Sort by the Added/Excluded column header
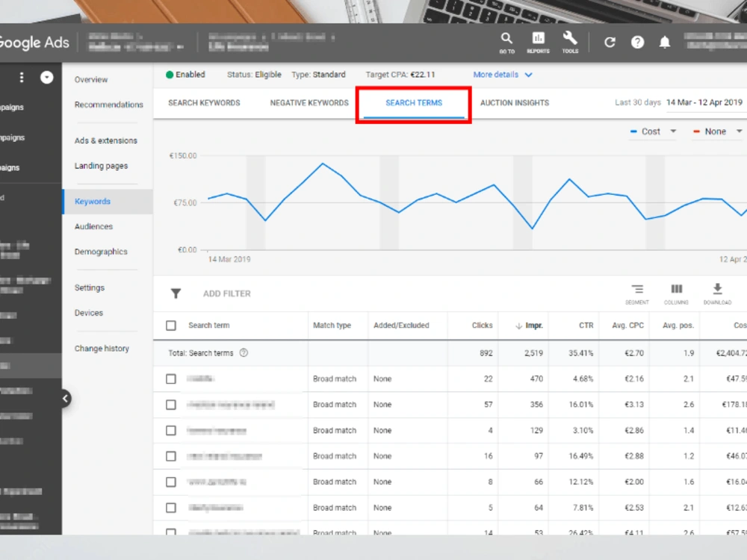 [401, 326]
